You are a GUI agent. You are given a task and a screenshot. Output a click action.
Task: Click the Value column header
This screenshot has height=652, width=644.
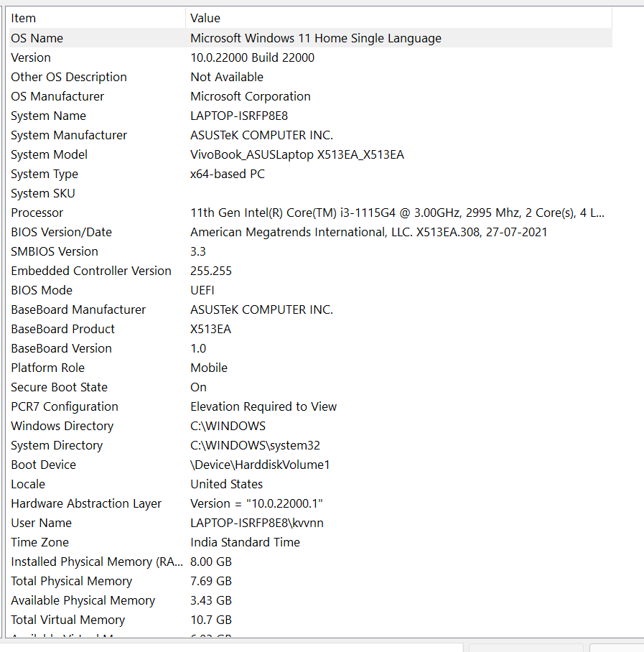click(399, 18)
